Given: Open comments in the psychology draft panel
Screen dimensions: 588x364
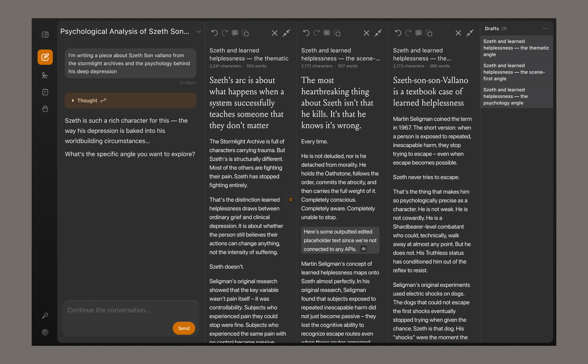Looking at the screenshot, I should coord(419,33).
